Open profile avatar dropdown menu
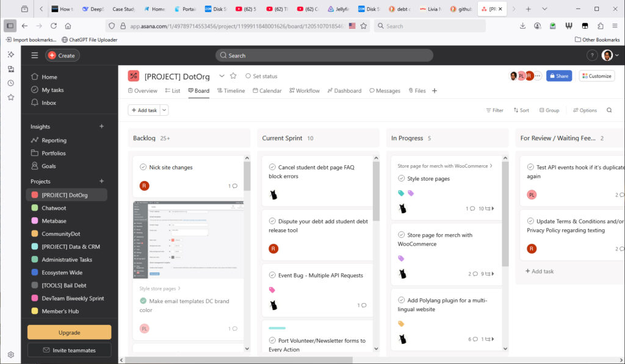 pos(610,55)
